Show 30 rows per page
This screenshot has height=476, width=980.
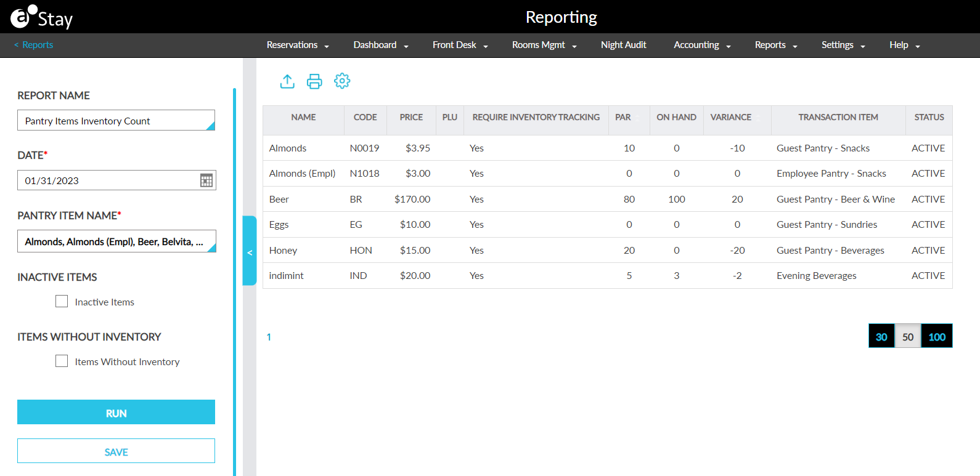(x=881, y=336)
